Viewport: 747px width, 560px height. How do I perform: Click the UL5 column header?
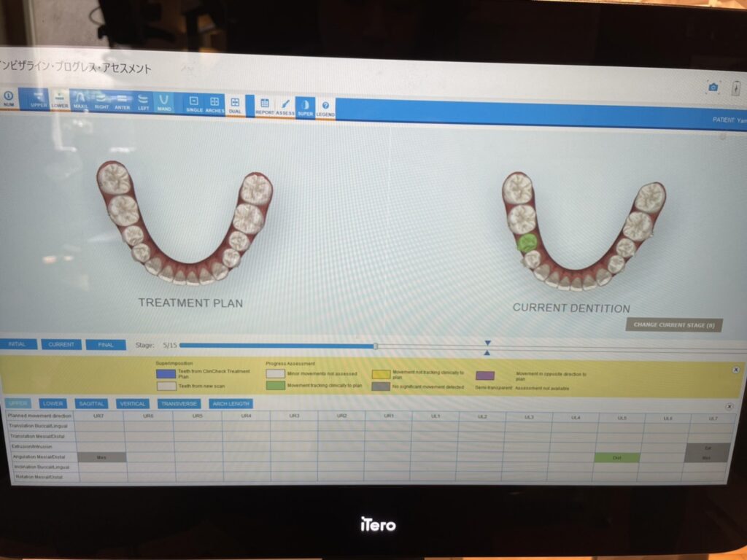click(622, 418)
